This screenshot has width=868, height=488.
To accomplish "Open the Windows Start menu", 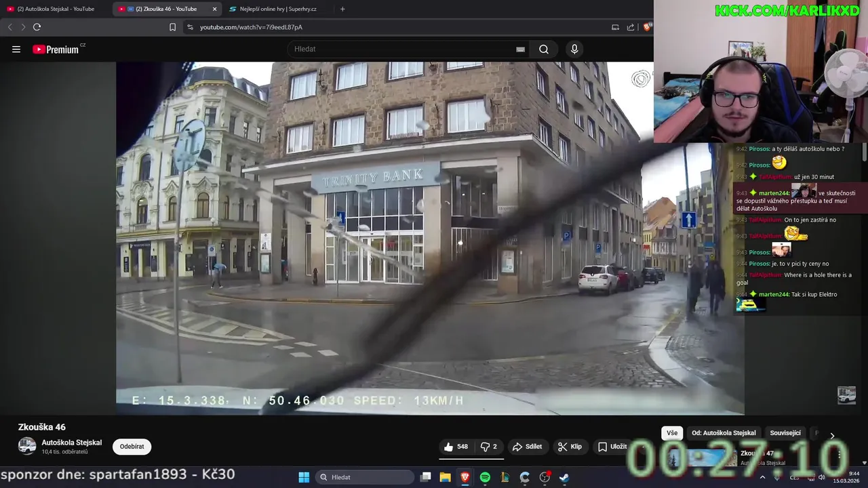I will (304, 477).
